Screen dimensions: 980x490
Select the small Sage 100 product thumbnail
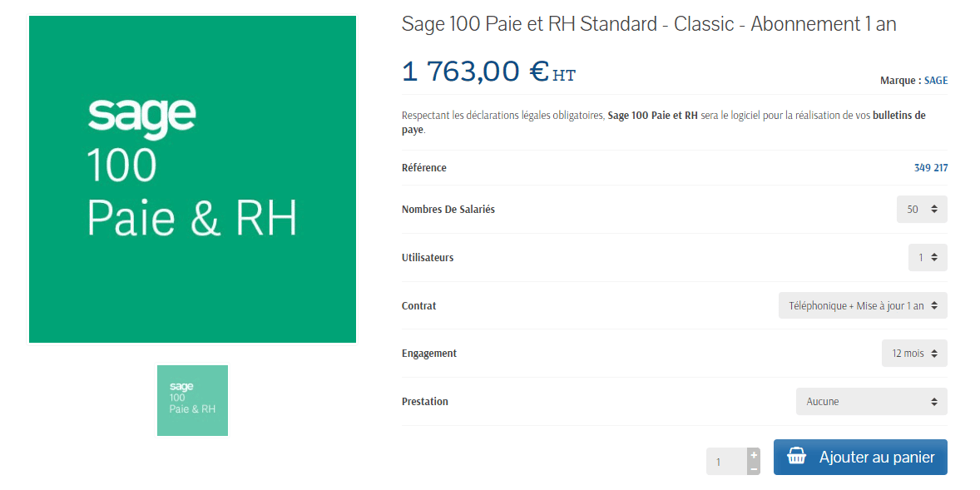click(x=192, y=400)
